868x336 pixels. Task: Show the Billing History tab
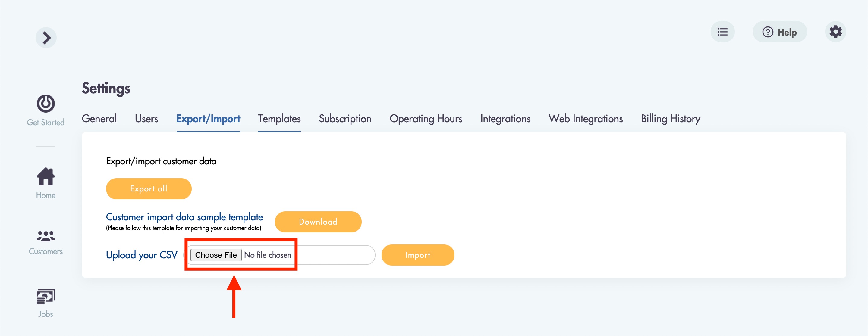[x=671, y=119]
